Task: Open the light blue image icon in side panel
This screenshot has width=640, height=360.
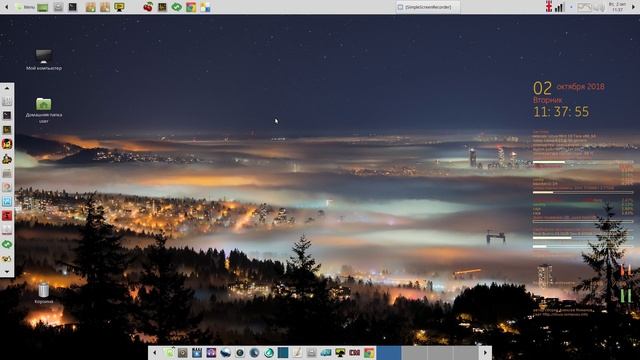Action: [7, 201]
